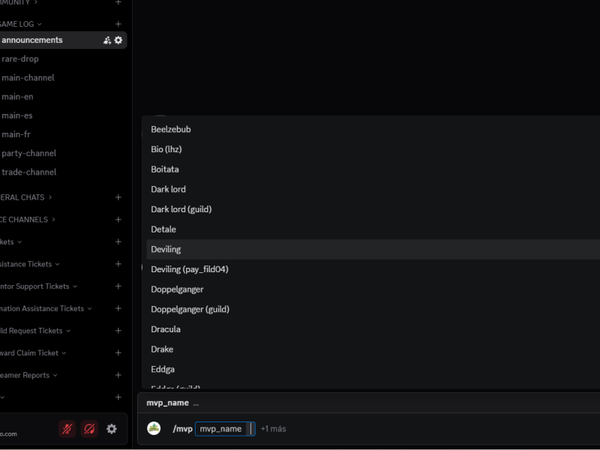Screen dimensions: 600x450
Task: Click the bot avatar beside /mvp
Action: tap(154, 428)
